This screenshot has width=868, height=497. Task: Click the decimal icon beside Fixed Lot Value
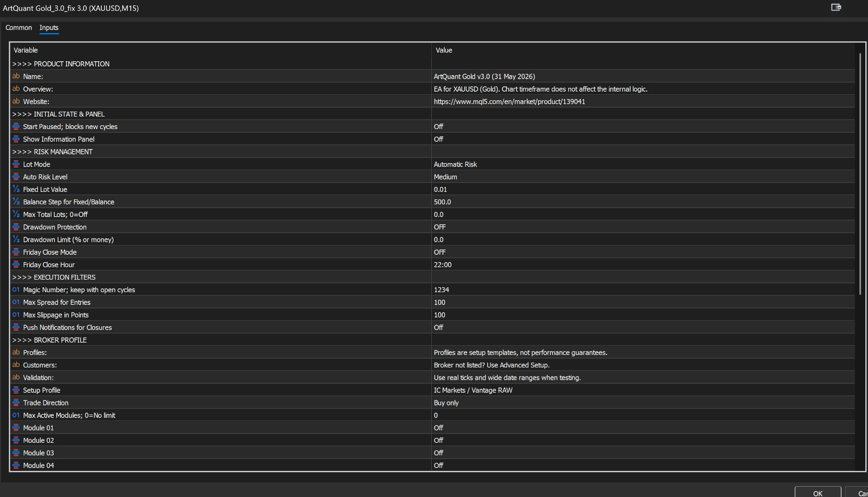click(16, 189)
